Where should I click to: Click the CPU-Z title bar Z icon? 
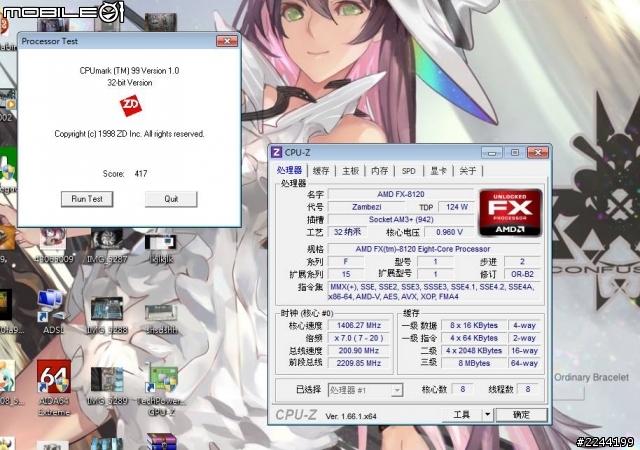click(276, 152)
